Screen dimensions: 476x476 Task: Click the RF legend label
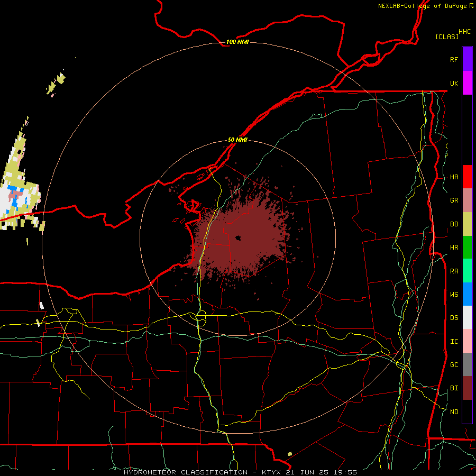pos(454,59)
